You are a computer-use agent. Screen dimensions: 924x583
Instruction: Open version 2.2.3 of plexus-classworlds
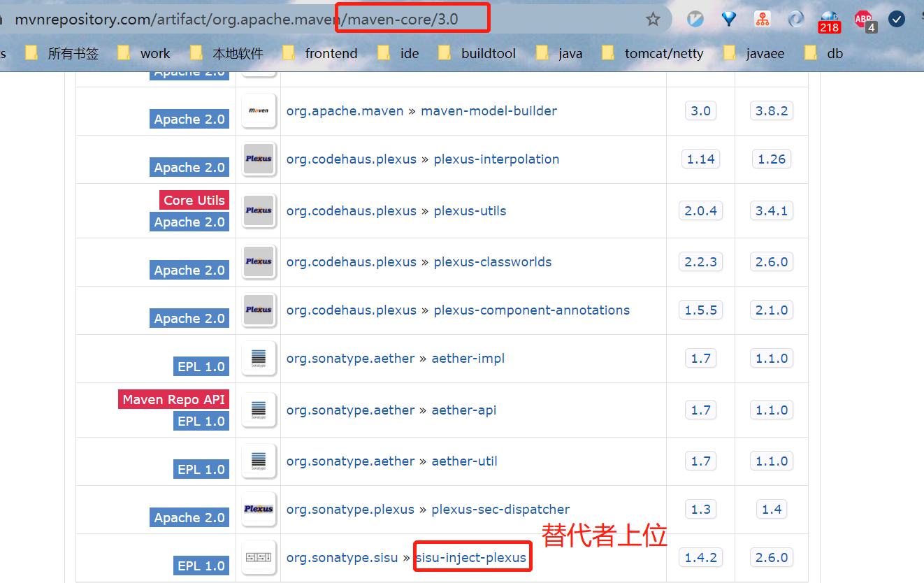click(700, 261)
